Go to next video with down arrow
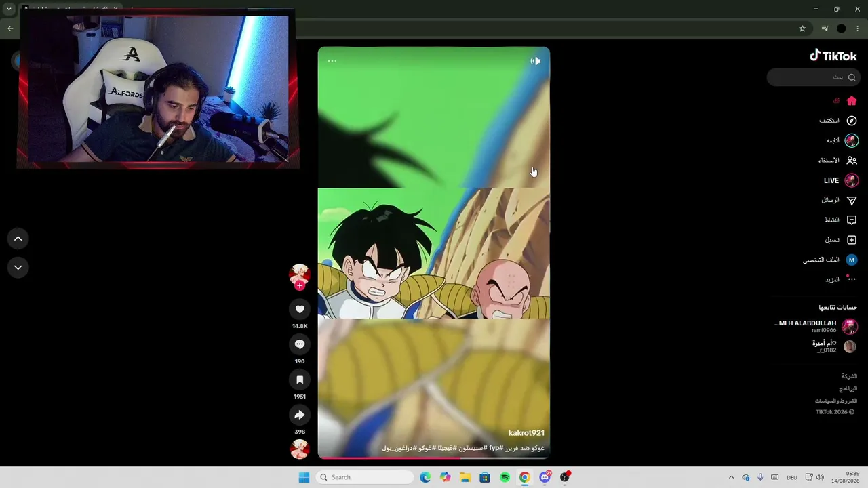Screen dimensions: 868x488 (18, 268)
